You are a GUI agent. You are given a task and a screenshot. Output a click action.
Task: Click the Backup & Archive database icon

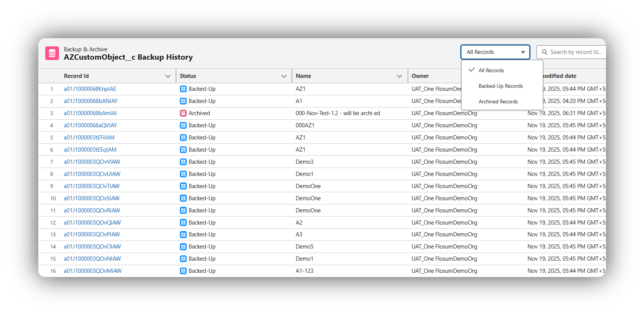pos(52,53)
